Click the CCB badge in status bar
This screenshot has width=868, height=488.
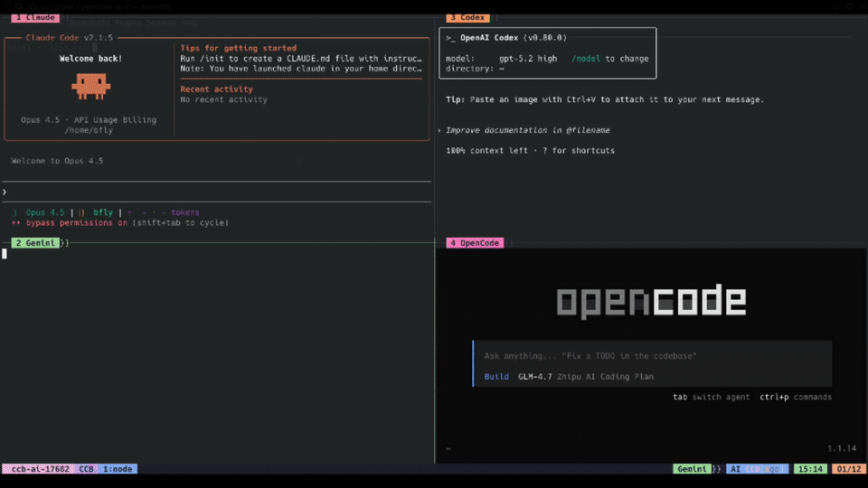click(x=87, y=469)
